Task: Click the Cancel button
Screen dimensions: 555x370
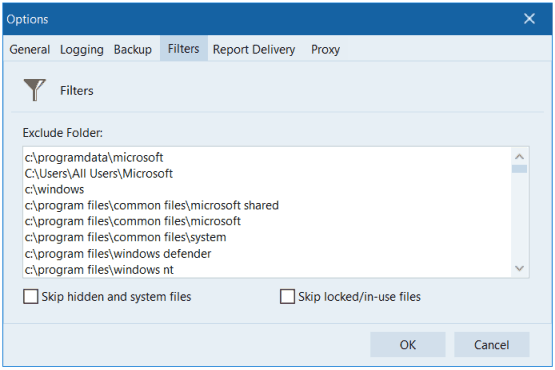Action: click(x=492, y=345)
